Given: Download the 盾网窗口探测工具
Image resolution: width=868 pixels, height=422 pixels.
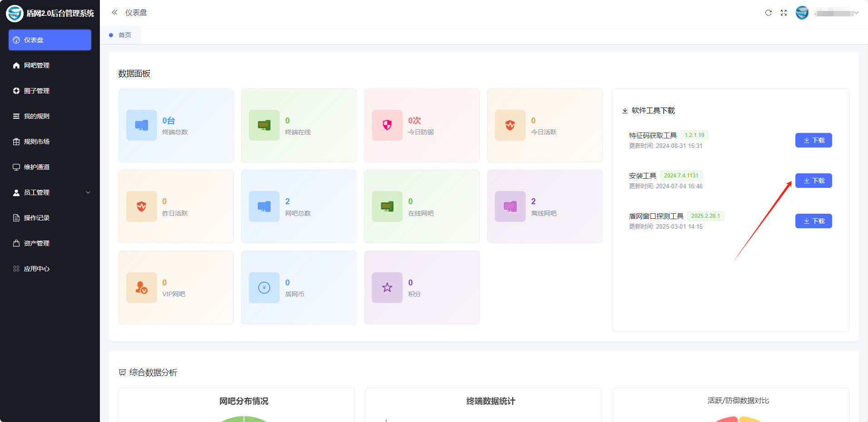Looking at the screenshot, I should [813, 221].
